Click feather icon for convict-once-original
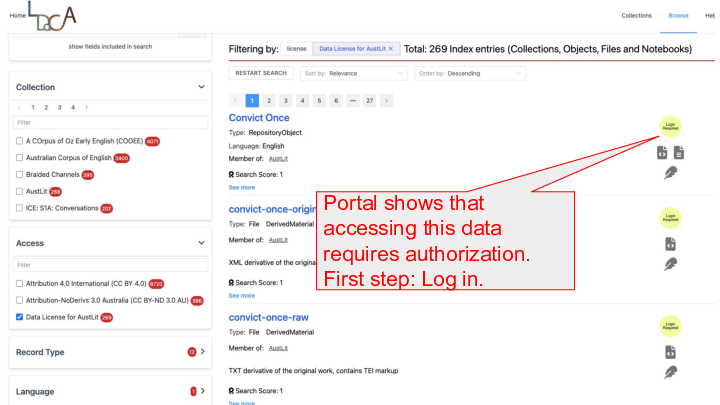The image size is (720, 405). click(670, 264)
